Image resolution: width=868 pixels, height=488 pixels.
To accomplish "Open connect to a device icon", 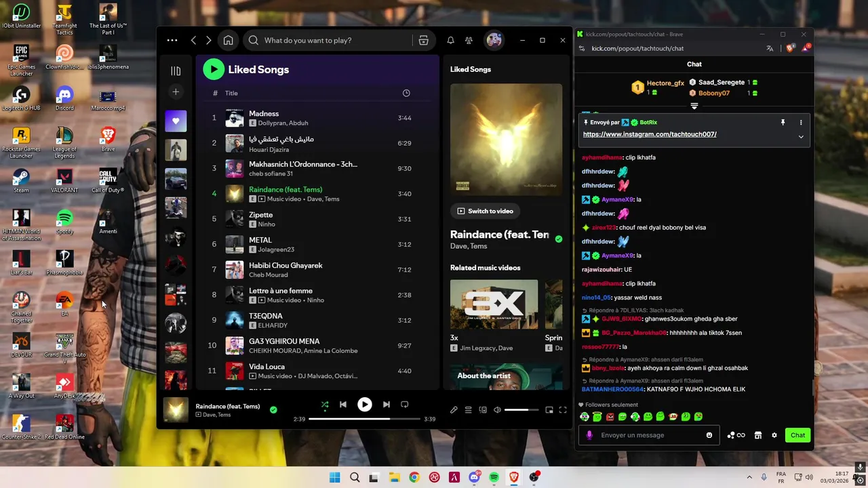I will tap(483, 410).
